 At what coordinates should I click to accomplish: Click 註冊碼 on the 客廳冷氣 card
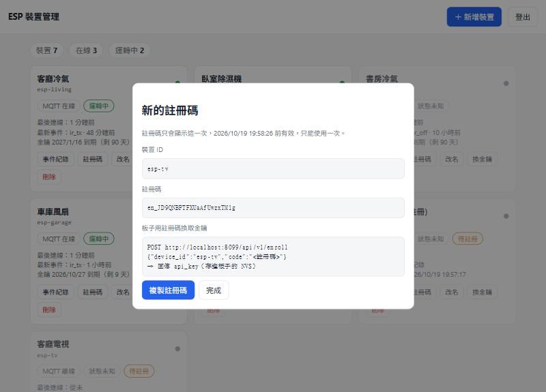point(93,160)
